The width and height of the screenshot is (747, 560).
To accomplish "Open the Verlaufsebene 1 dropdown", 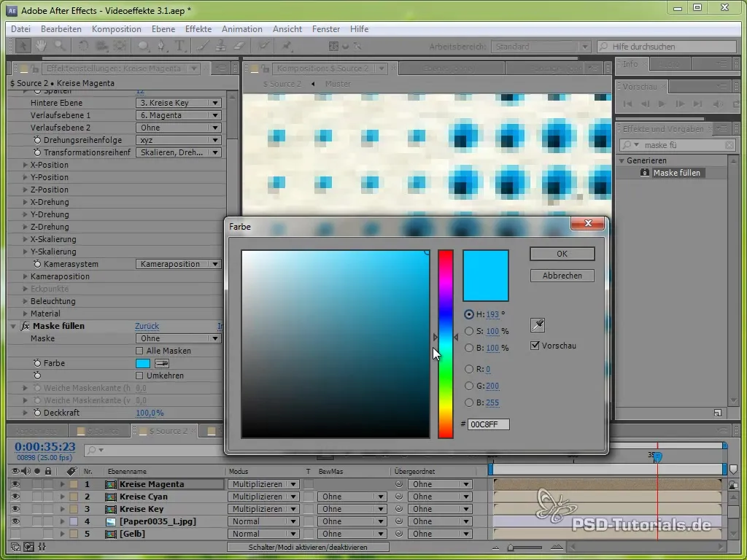I will pyautogui.click(x=178, y=115).
